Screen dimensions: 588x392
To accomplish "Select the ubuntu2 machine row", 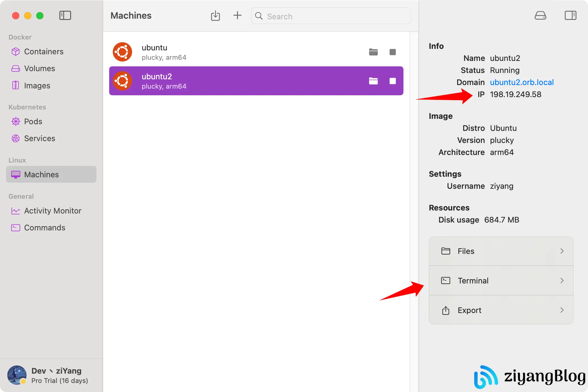I will coord(256,81).
